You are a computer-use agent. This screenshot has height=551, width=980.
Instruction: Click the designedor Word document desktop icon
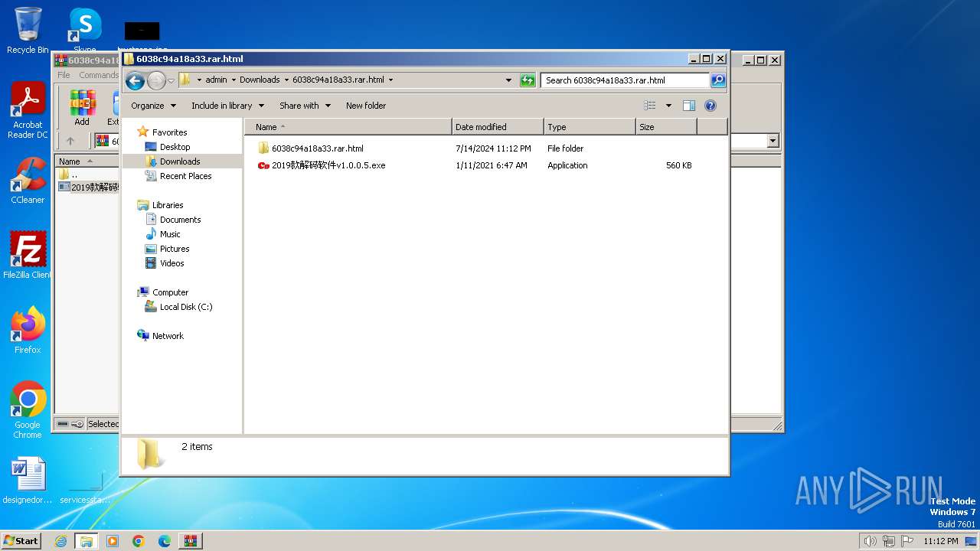coord(28,481)
